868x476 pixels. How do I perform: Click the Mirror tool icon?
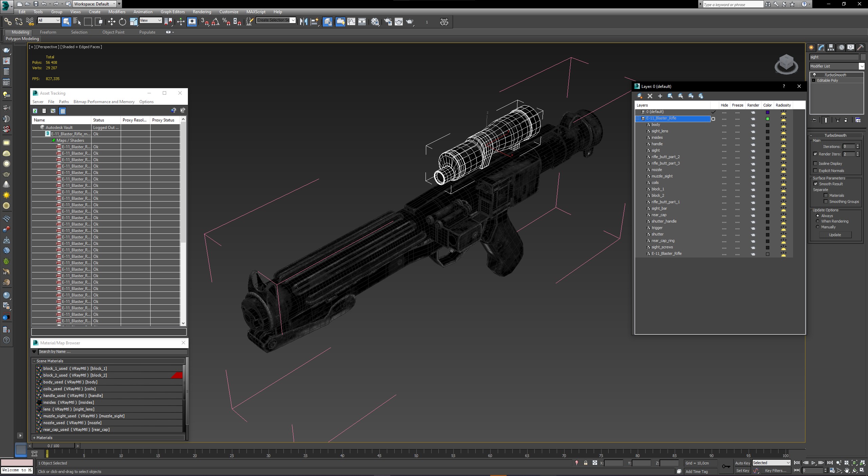pos(303,22)
